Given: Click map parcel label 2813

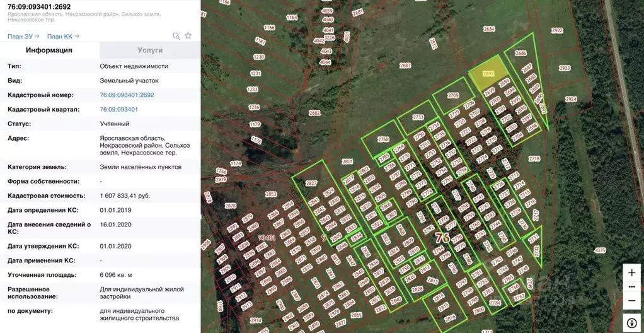Looking at the screenshot, I should (432, 279).
